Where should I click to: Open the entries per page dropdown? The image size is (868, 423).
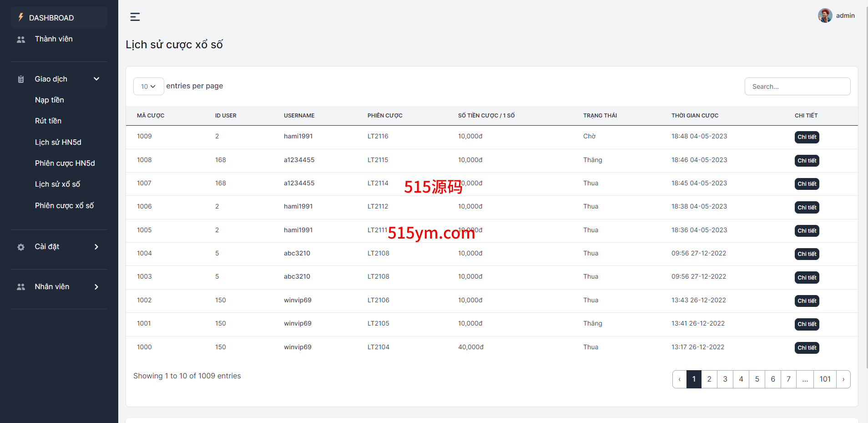[148, 87]
